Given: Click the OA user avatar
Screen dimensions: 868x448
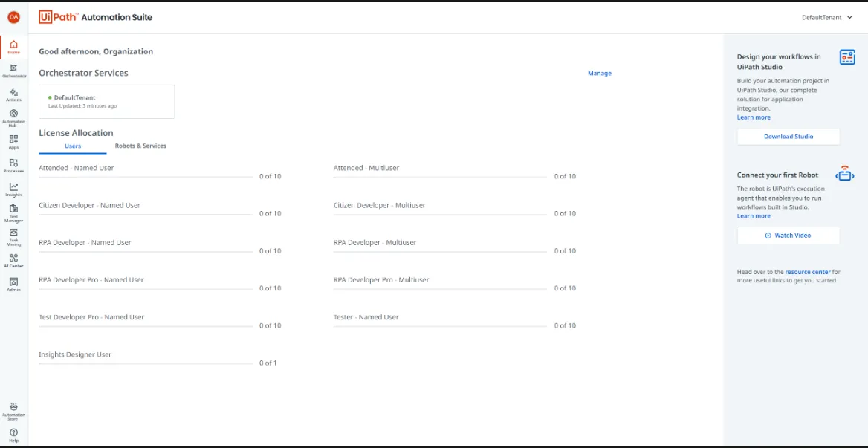Looking at the screenshot, I should pyautogui.click(x=14, y=17).
